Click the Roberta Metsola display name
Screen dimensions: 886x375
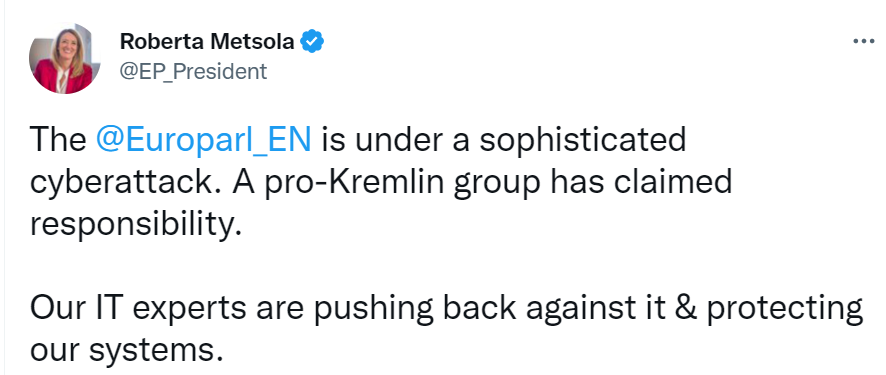tap(207, 42)
